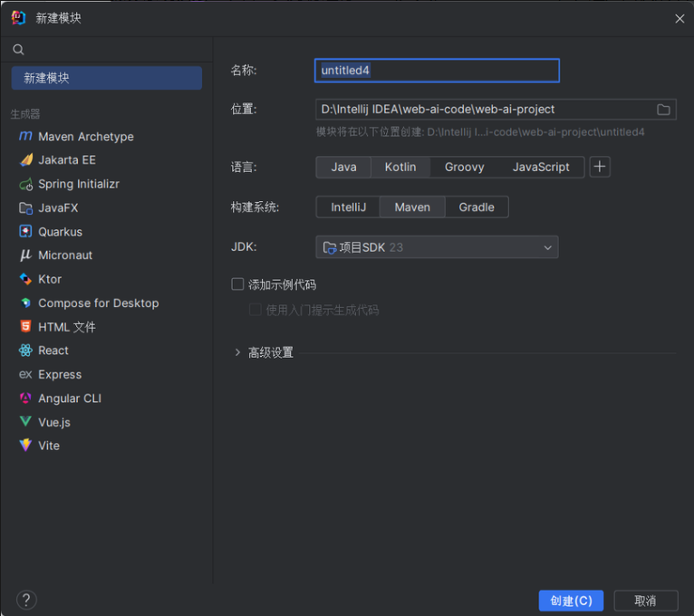The height and width of the screenshot is (616, 694).
Task: Click the Angular CLI icon
Action: (25, 399)
